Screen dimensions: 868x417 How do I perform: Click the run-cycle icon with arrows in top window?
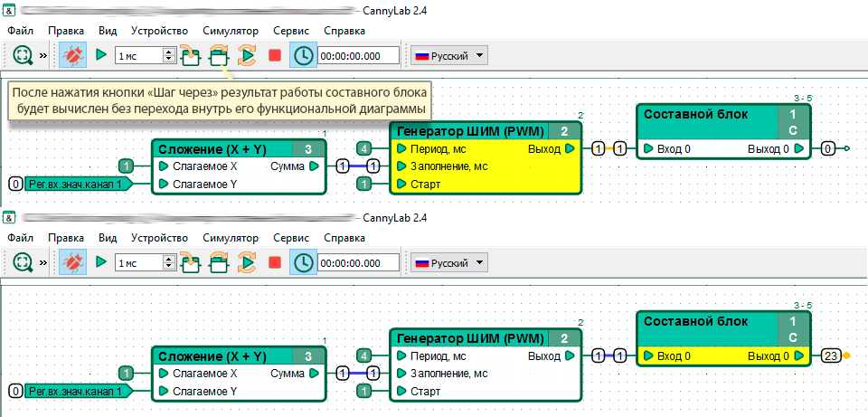coord(247,55)
